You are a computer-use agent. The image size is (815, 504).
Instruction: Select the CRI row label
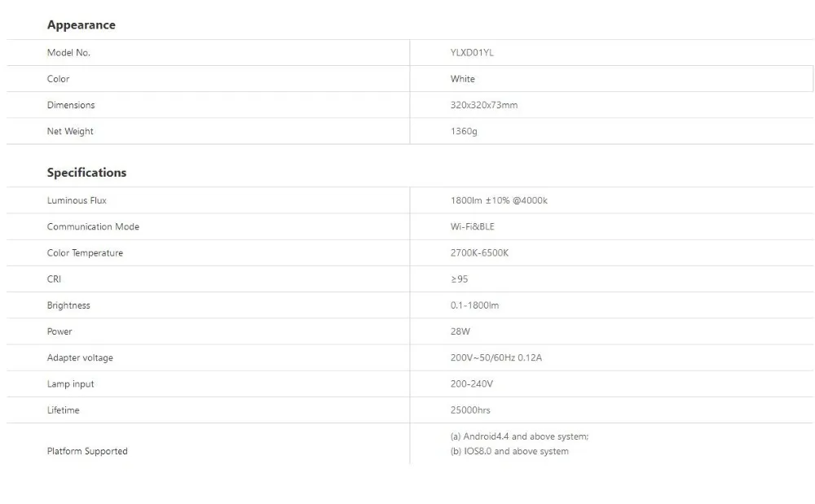click(x=54, y=279)
